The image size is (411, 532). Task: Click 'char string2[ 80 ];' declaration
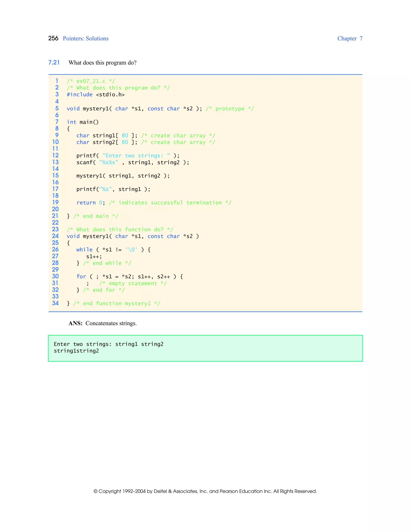(107, 142)
